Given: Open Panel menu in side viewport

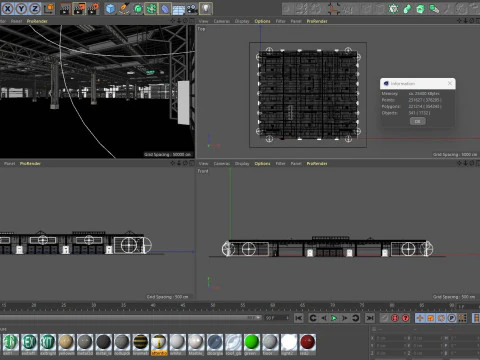Looking at the screenshot, I should 9,164.
